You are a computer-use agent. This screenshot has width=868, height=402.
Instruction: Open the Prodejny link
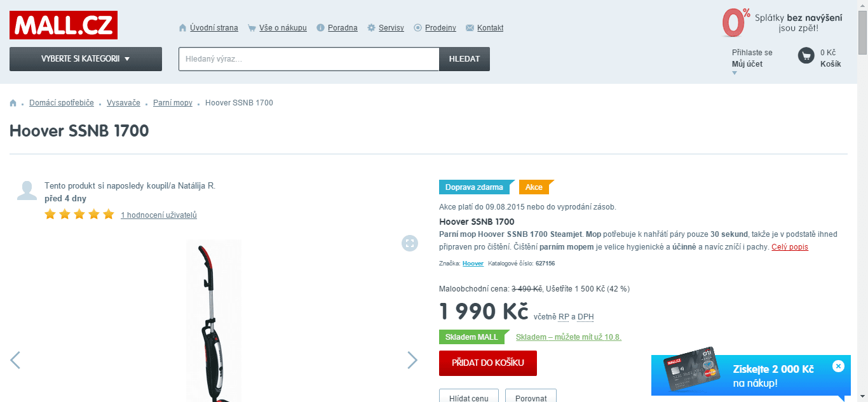(x=440, y=28)
